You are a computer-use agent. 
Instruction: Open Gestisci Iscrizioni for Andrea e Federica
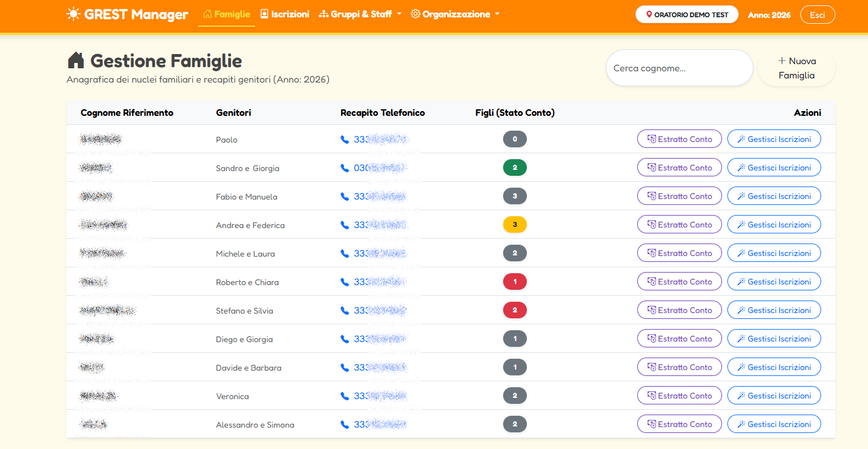774,224
